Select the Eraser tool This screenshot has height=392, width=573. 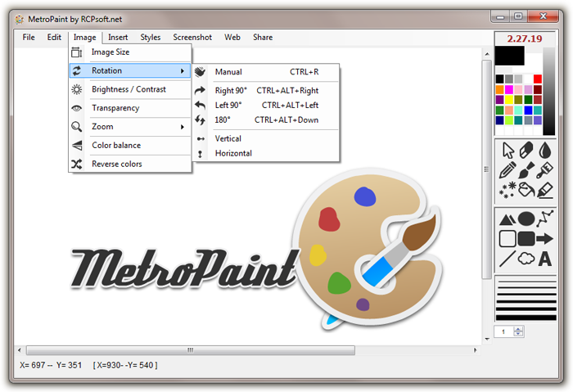click(x=526, y=150)
